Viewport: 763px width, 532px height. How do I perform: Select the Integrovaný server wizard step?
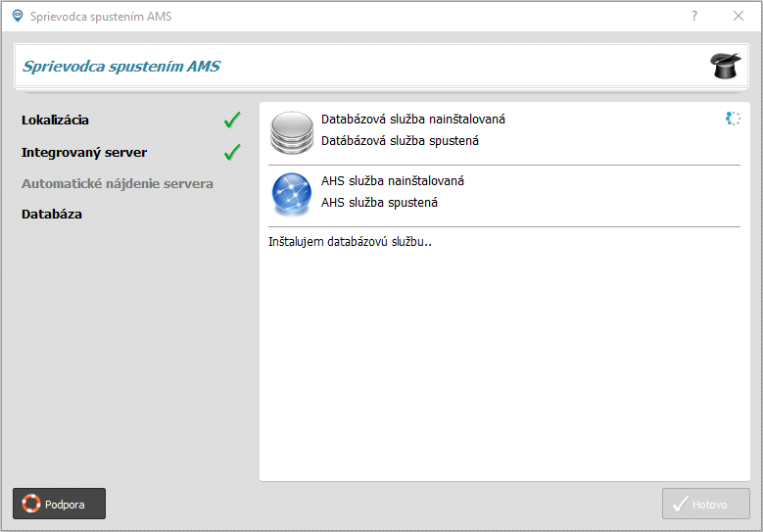click(84, 152)
